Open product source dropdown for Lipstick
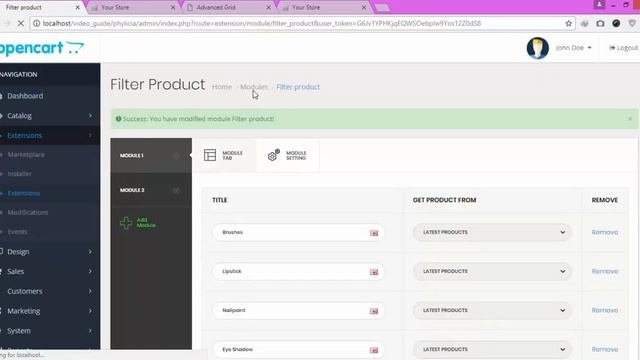The image size is (640, 360). tap(492, 271)
